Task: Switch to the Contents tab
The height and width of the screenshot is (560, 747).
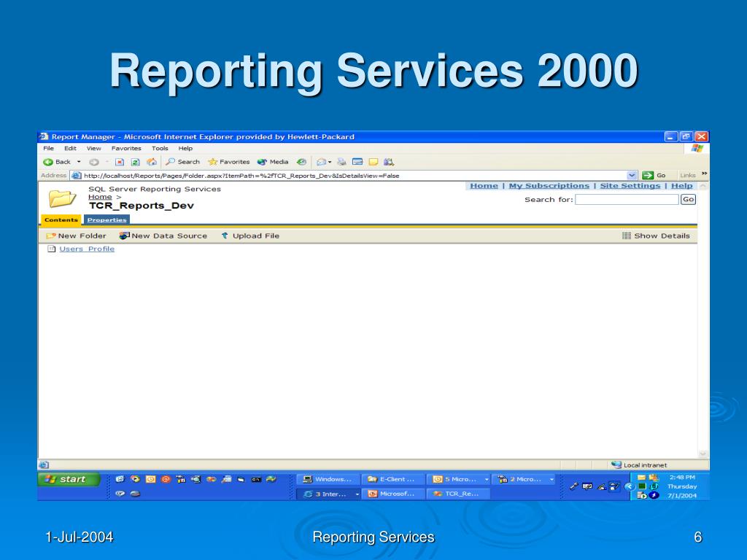Action: point(61,219)
